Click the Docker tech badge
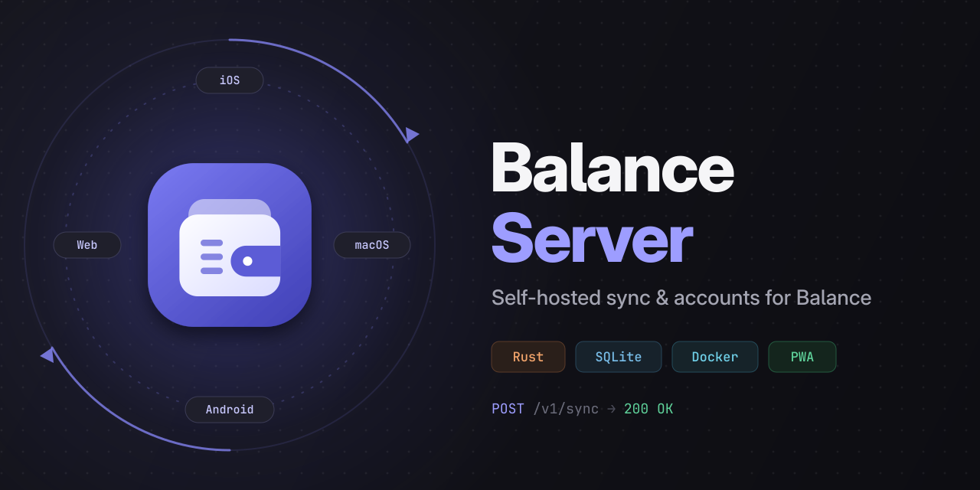The image size is (980, 490). [x=715, y=357]
